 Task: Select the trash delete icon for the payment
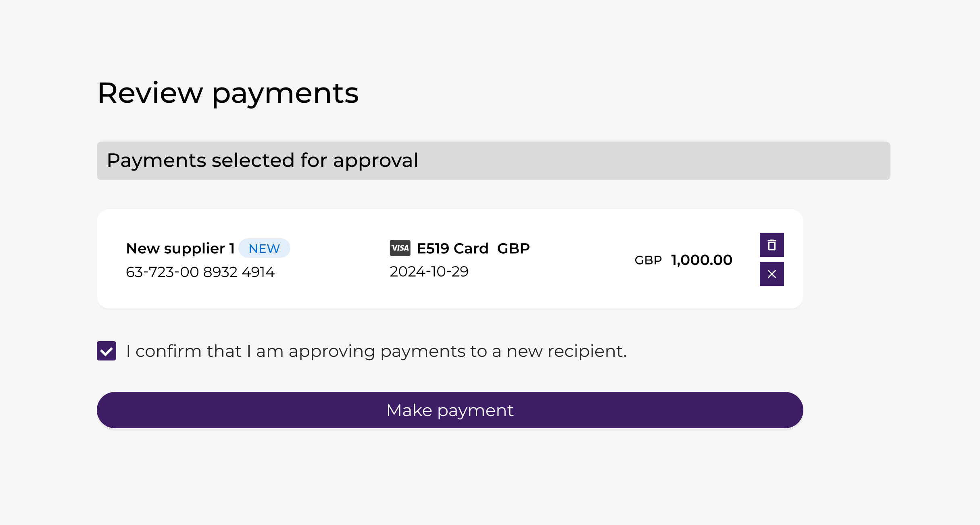[771, 245]
